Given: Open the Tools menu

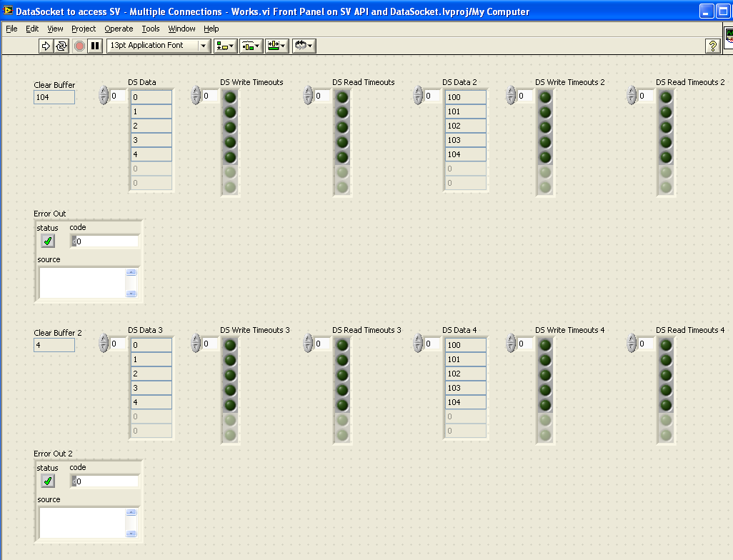Looking at the screenshot, I should click(x=151, y=29).
